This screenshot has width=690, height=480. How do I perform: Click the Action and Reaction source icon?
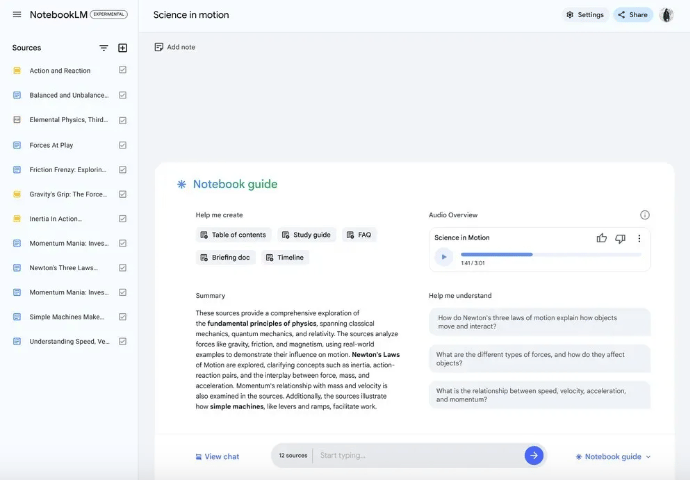(17, 70)
